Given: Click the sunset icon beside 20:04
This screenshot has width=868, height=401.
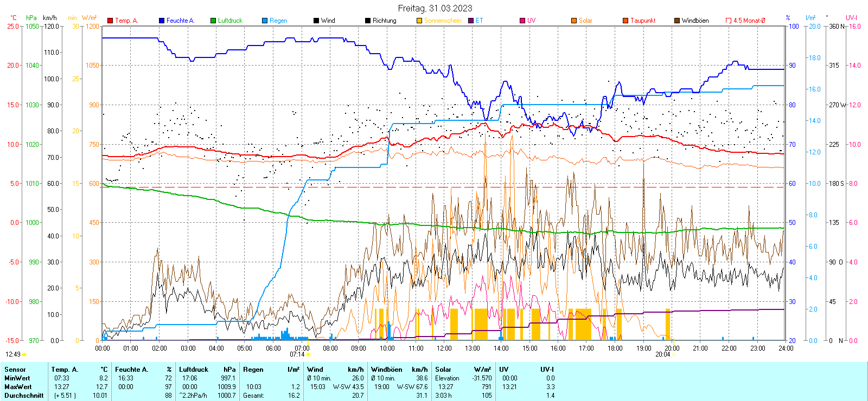Looking at the screenshot, I should [674, 355].
